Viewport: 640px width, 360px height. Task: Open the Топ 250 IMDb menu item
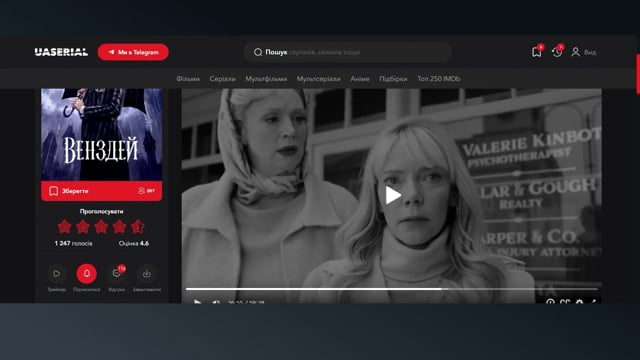pos(438,79)
